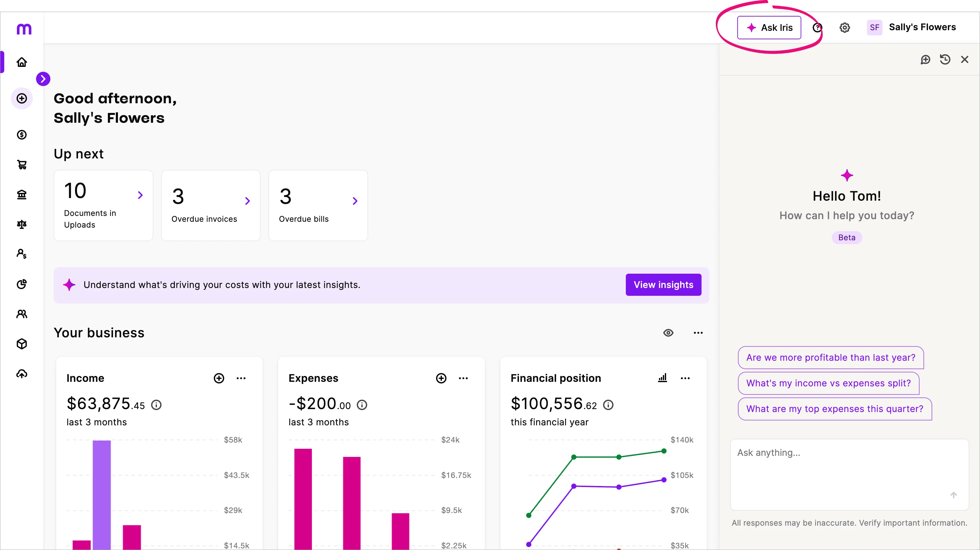Open Financial position card more options menu
This screenshot has height=550, width=980.
click(685, 378)
